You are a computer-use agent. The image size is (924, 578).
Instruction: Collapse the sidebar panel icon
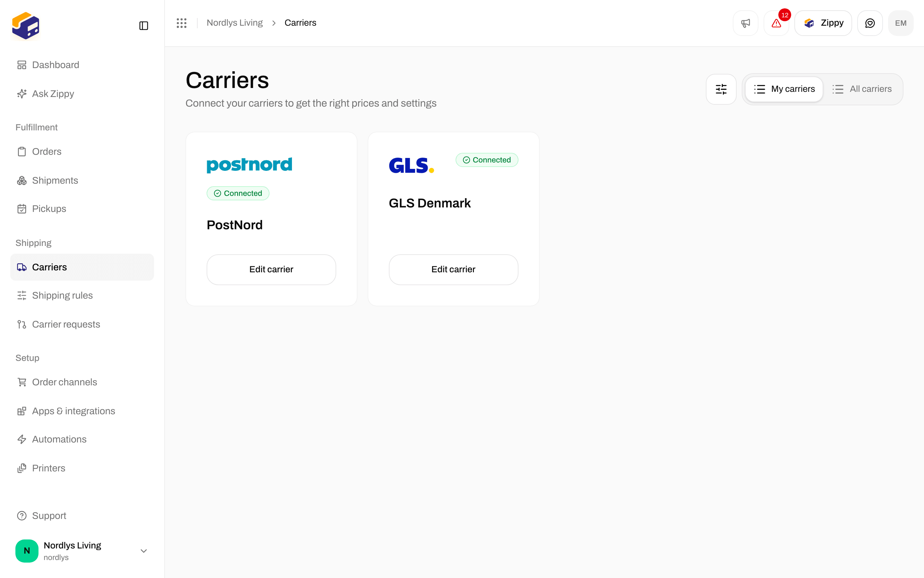click(143, 26)
